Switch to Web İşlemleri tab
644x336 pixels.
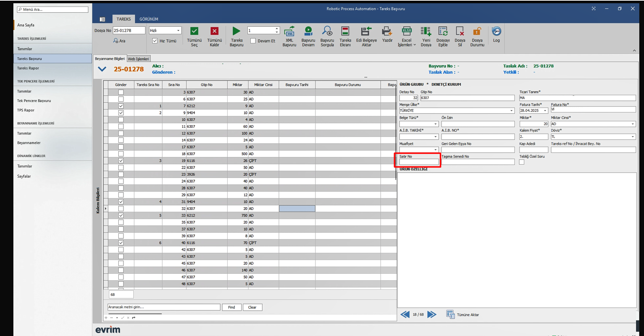tap(138, 59)
